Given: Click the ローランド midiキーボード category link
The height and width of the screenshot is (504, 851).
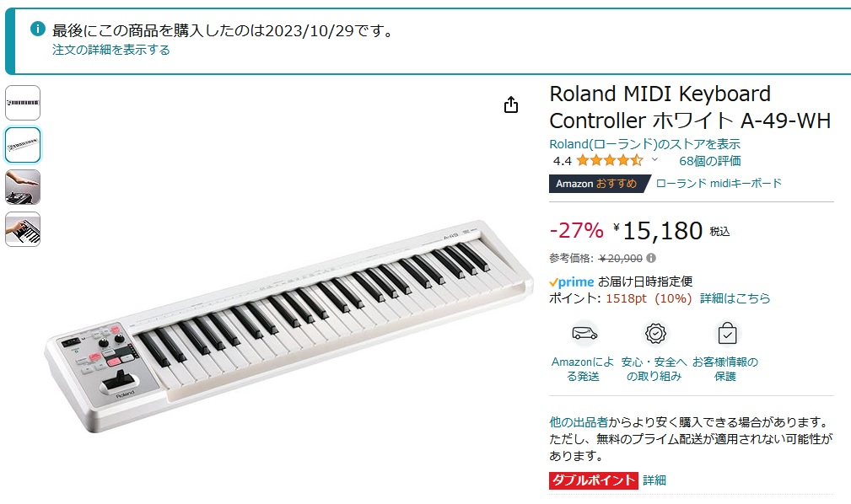Looking at the screenshot, I should point(719,183).
